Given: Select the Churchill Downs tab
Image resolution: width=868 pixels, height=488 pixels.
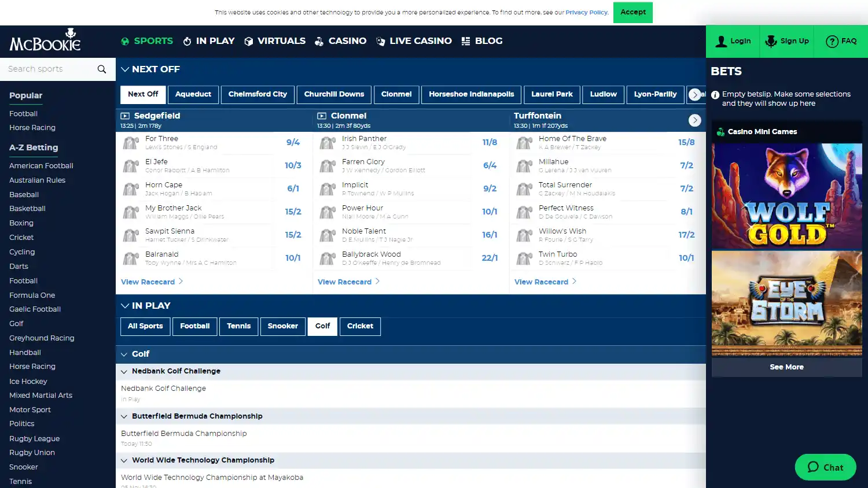Looking at the screenshot, I should pos(334,94).
